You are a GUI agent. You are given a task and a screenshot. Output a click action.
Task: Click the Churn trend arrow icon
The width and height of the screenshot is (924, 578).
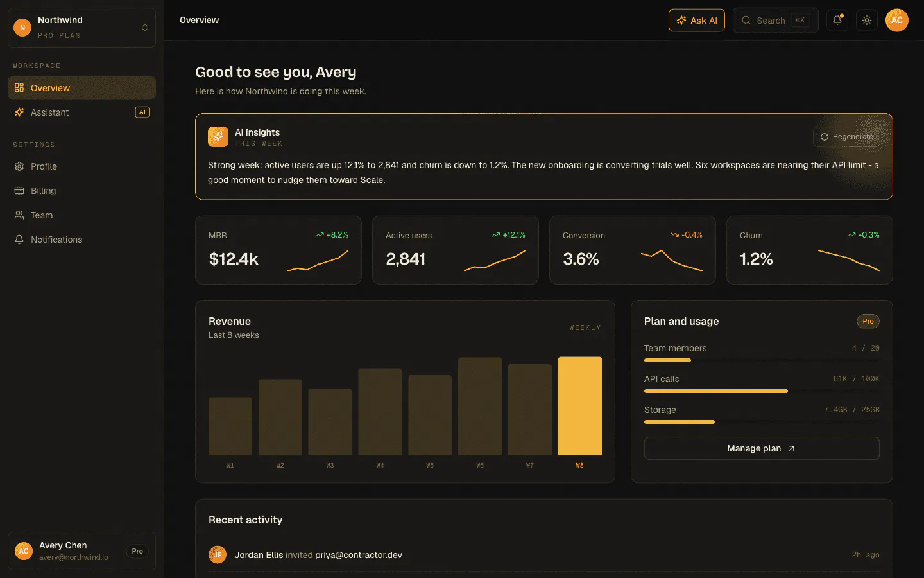[x=851, y=235]
